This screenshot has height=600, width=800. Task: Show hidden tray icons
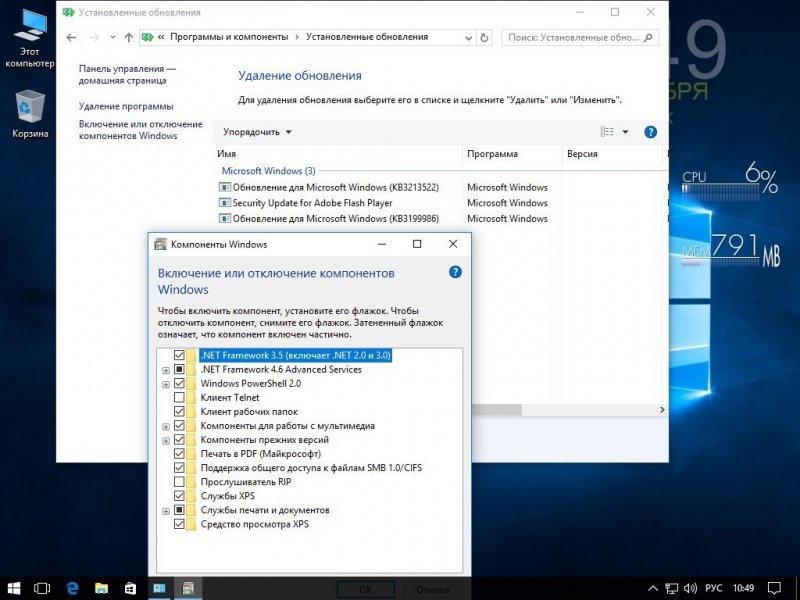point(653,588)
